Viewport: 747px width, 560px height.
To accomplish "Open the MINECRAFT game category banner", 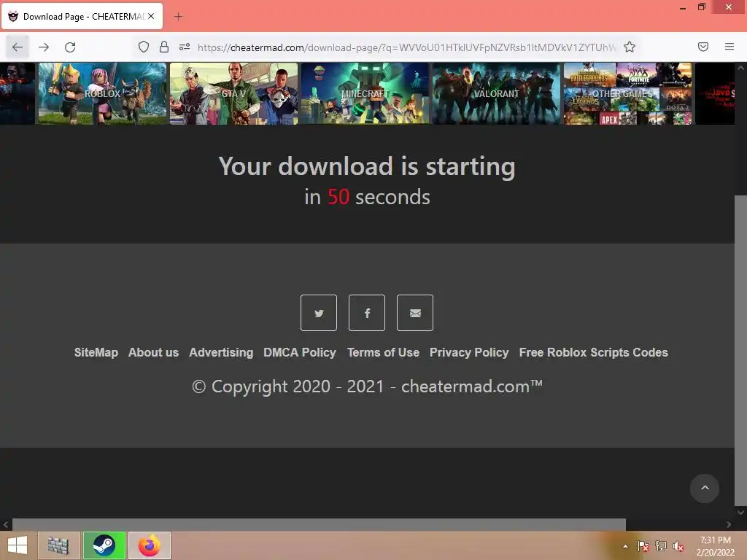I will (365, 93).
